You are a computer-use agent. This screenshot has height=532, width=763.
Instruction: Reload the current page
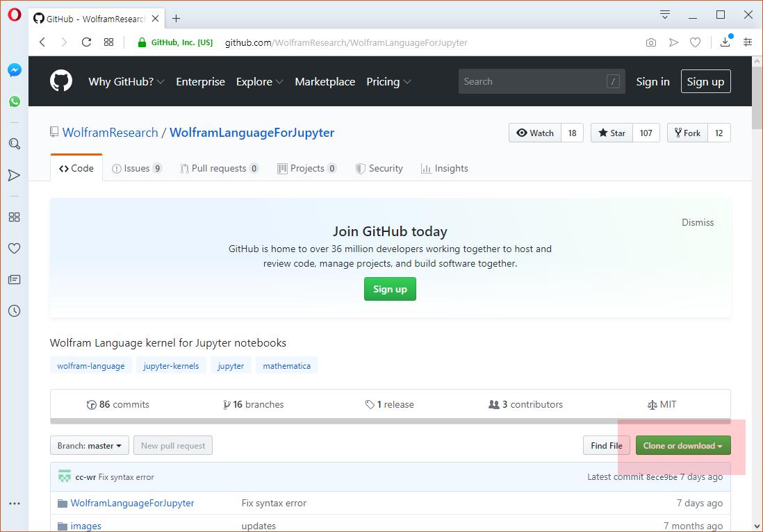click(87, 42)
